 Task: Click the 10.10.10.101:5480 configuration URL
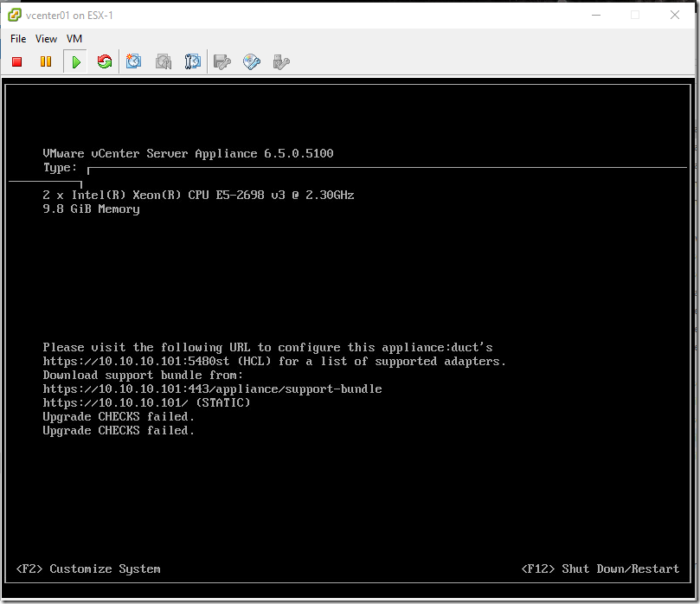[x=130, y=361]
